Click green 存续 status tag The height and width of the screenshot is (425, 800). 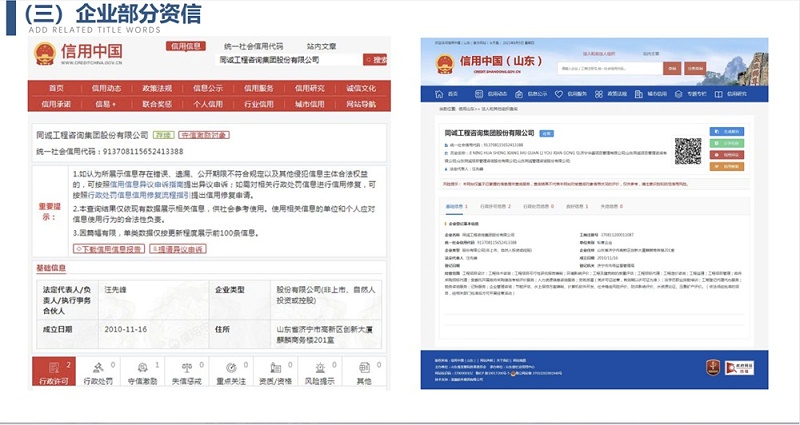163,135
